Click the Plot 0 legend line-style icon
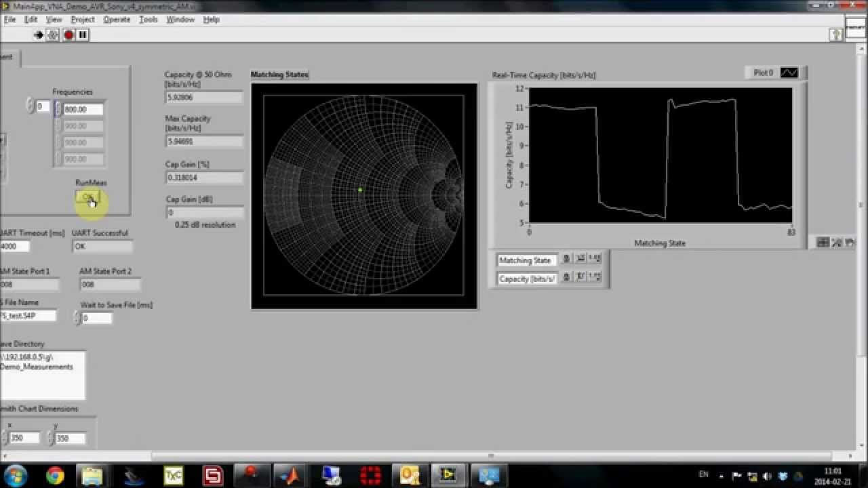 coord(789,73)
